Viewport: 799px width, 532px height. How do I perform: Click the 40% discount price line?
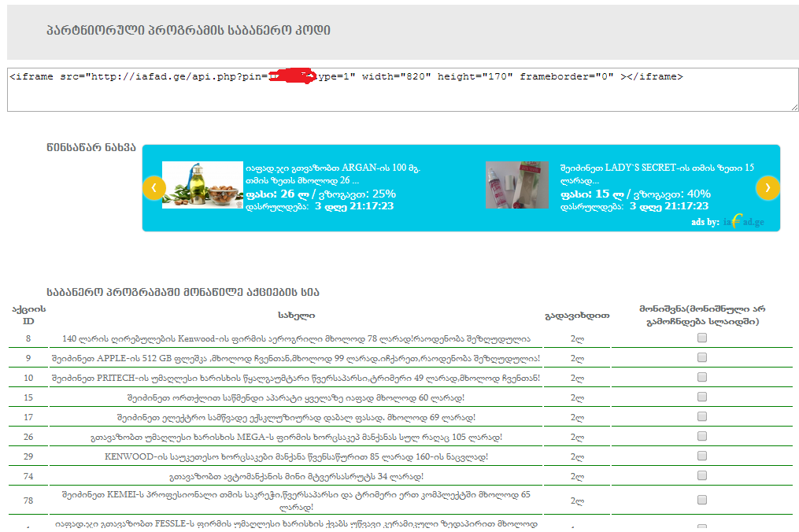[x=636, y=194]
